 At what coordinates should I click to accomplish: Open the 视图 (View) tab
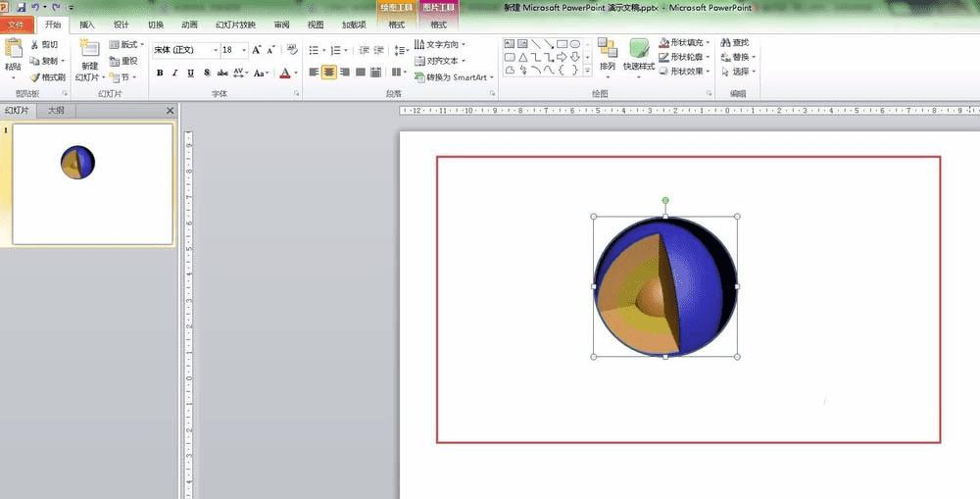tap(316, 25)
